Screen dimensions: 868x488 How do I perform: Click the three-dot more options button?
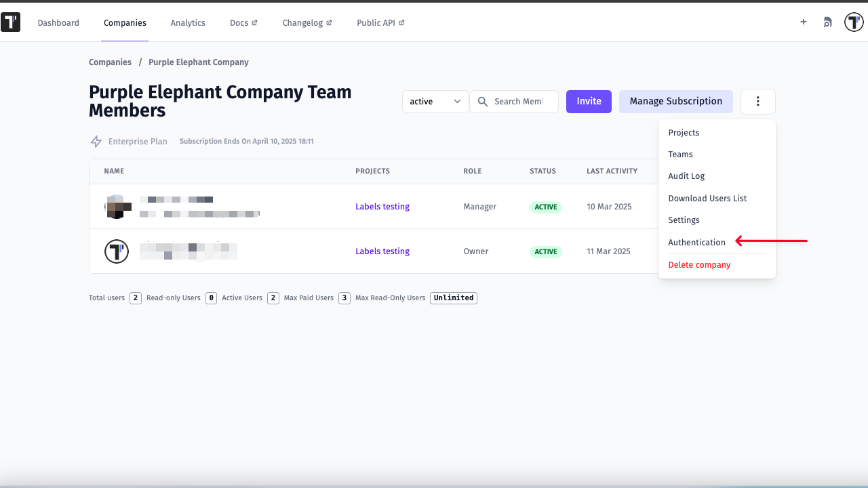click(x=757, y=102)
